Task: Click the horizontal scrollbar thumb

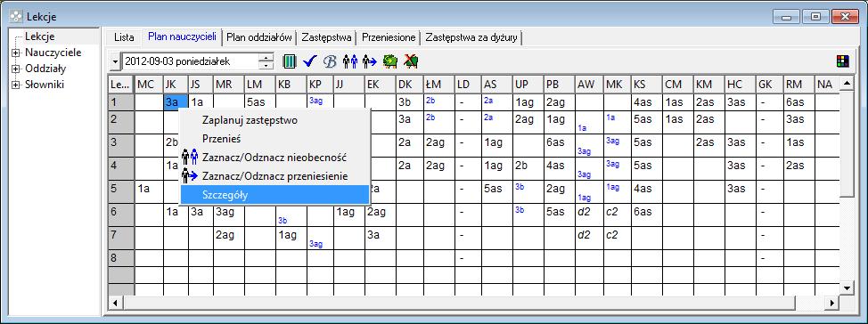Action: pyautogui.click(x=458, y=303)
